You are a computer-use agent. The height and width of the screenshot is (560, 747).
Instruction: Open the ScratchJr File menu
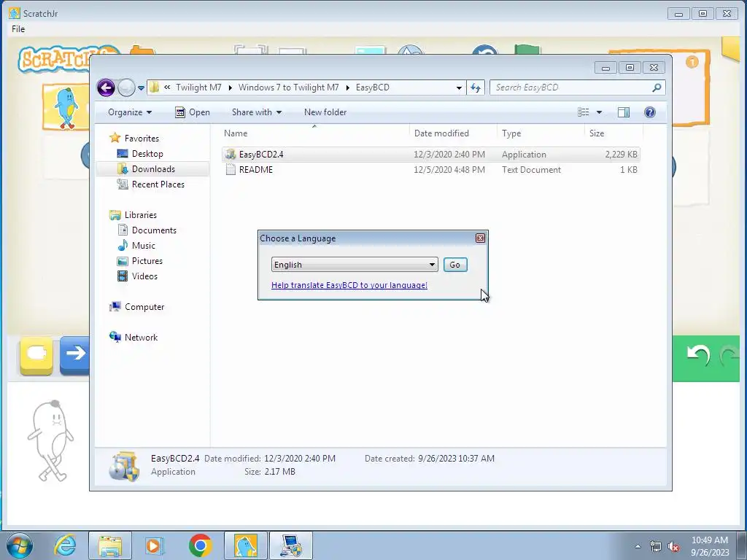[x=18, y=29]
